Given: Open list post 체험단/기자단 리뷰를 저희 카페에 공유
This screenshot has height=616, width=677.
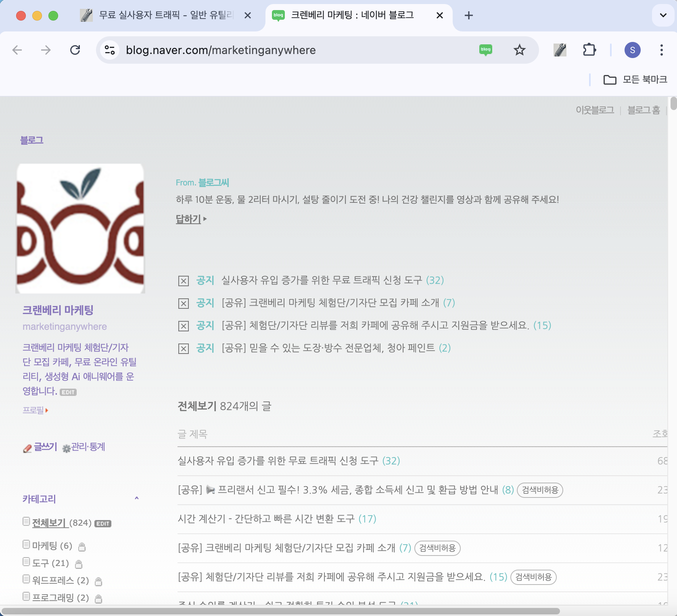Looking at the screenshot, I should pos(332,577).
